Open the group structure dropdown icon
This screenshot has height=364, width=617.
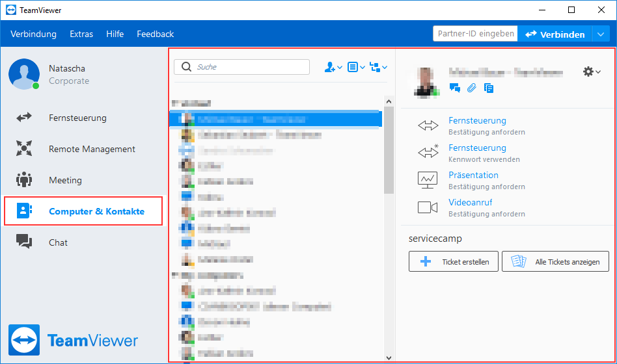[x=379, y=67]
